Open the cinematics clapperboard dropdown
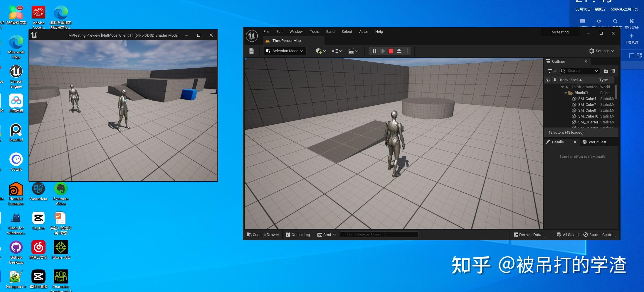The width and height of the screenshot is (644, 292). (x=353, y=51)
